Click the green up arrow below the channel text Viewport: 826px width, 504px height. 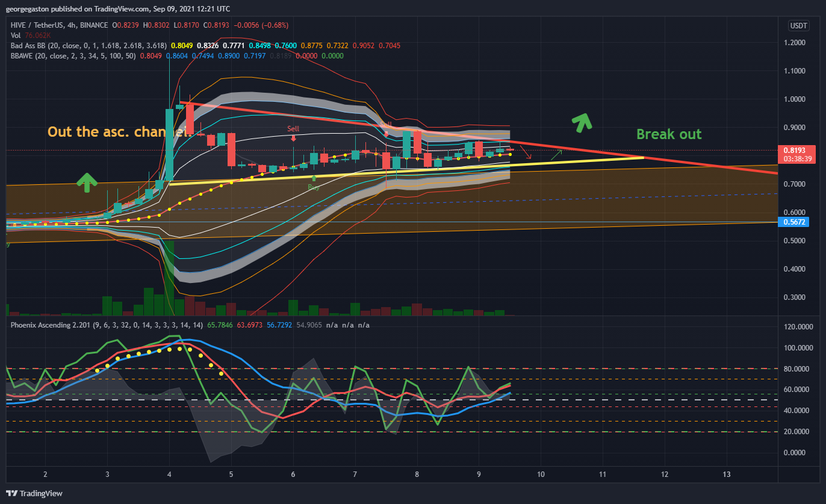(87, 182)
